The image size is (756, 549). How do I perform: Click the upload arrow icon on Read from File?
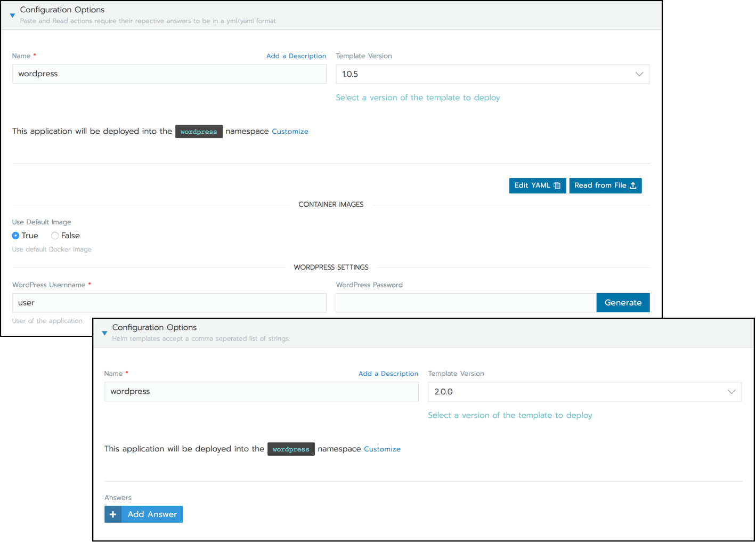tap(633, 185)
